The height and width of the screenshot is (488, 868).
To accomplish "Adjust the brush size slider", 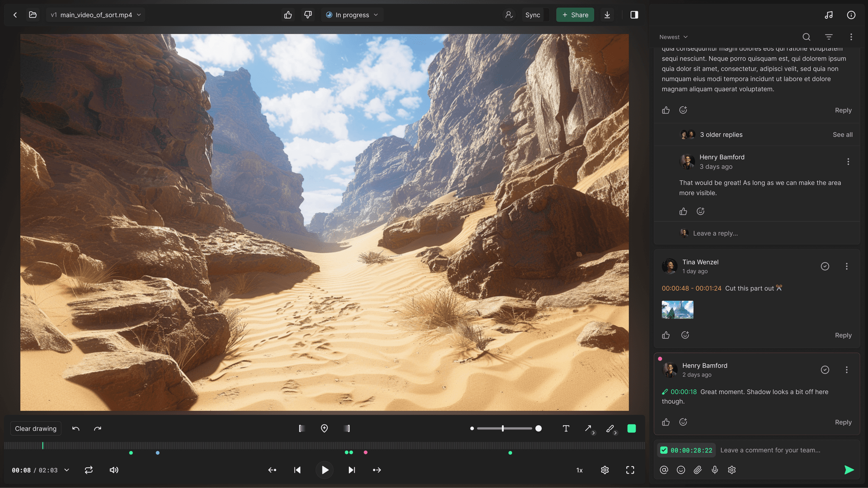I will coord(504,429).
